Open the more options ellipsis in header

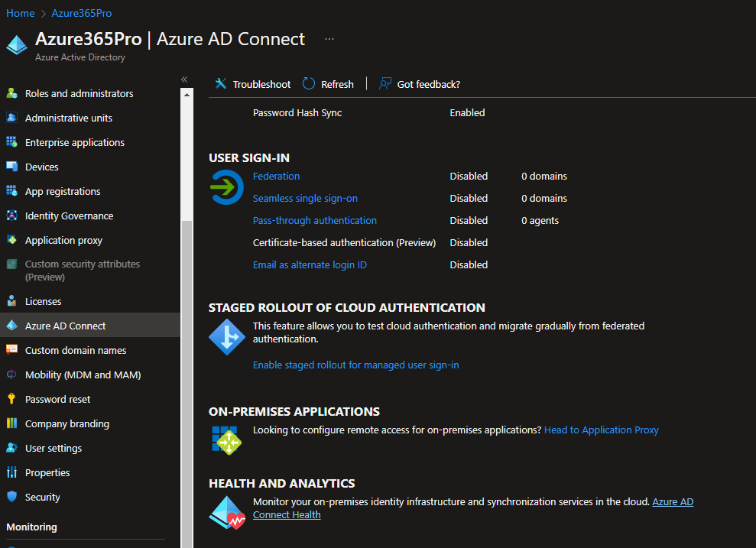click(329, 39)
